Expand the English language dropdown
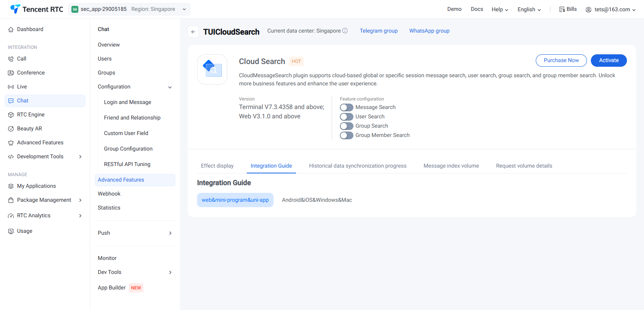The image size is (644, 310). (529, 9)
